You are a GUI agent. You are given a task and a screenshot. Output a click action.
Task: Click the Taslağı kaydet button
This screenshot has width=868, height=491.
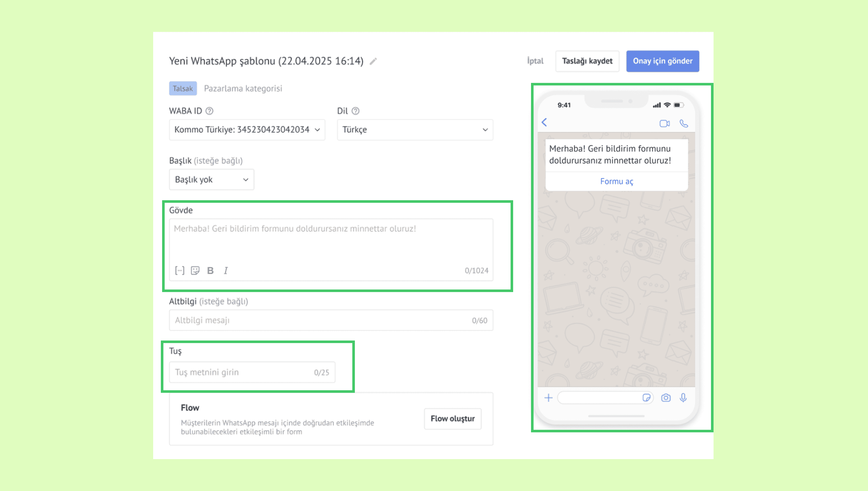(587, 61)
